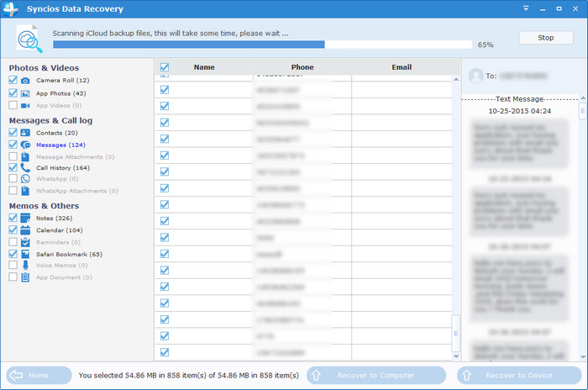
Task: Sort by the Name column header
Action: (x=204, y=67)
